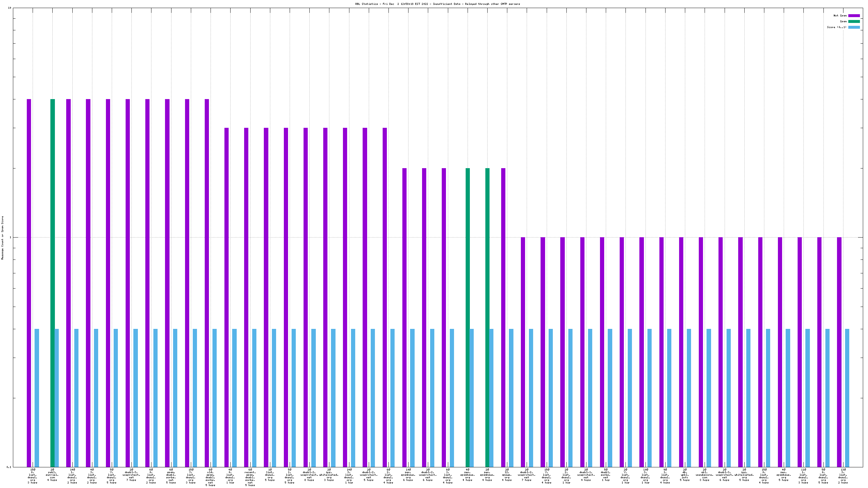Screen dimensions: 868x488
Task: Click the blue Score (0..1) legend swatch
Action: point(854,27)
